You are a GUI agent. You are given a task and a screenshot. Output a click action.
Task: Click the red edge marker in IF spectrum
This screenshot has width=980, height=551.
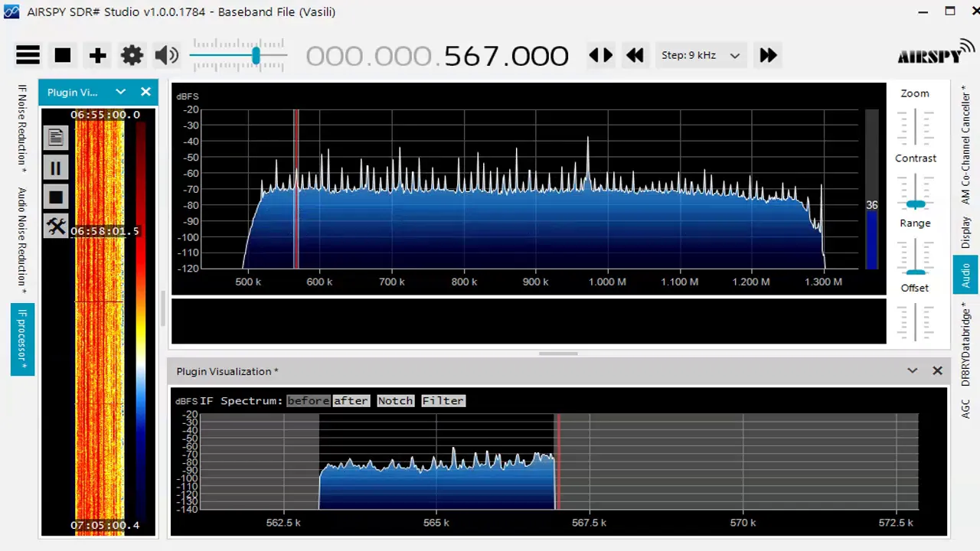pos(558,461)
